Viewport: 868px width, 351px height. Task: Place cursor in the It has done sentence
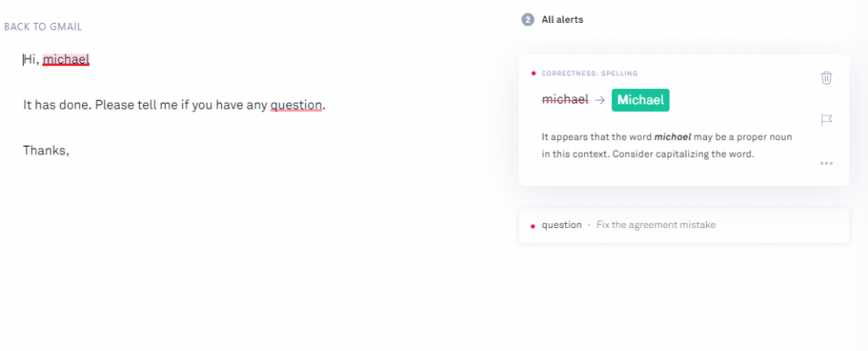pos(174,104)
